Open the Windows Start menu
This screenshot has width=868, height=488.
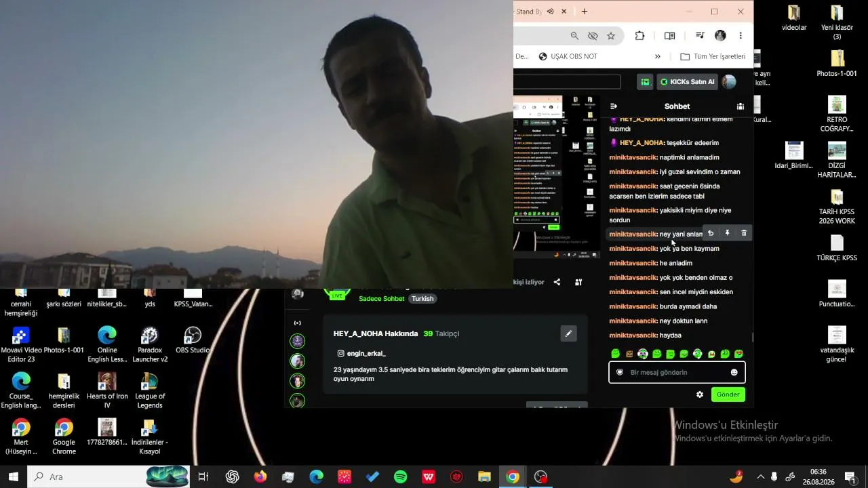coord(14,476)
